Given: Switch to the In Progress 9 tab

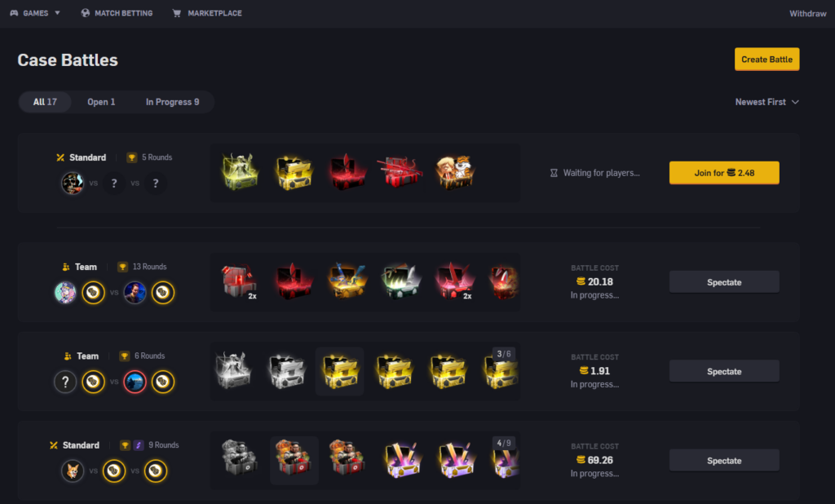Looking at the screenshot, I should 173,102.
